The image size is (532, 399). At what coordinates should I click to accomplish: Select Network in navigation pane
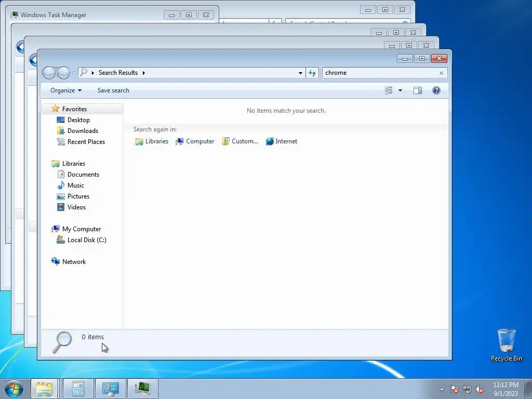(74, 262)
